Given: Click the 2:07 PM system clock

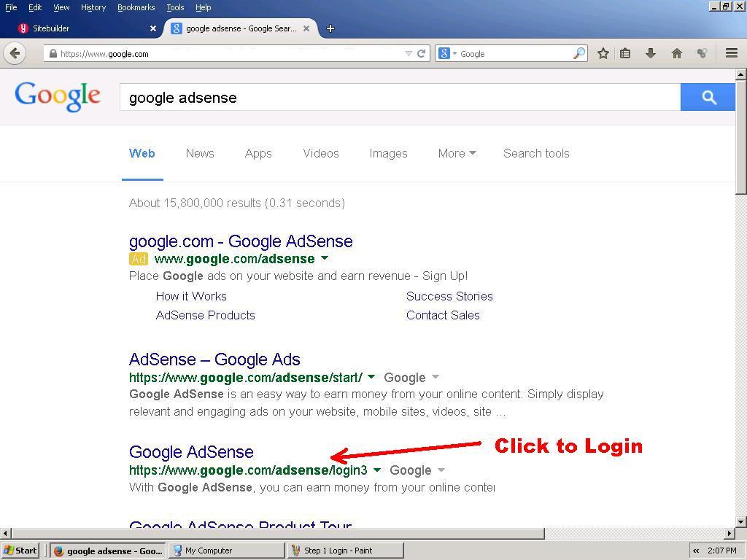Looking at the screenshot, I should click(x=721, y=551).
